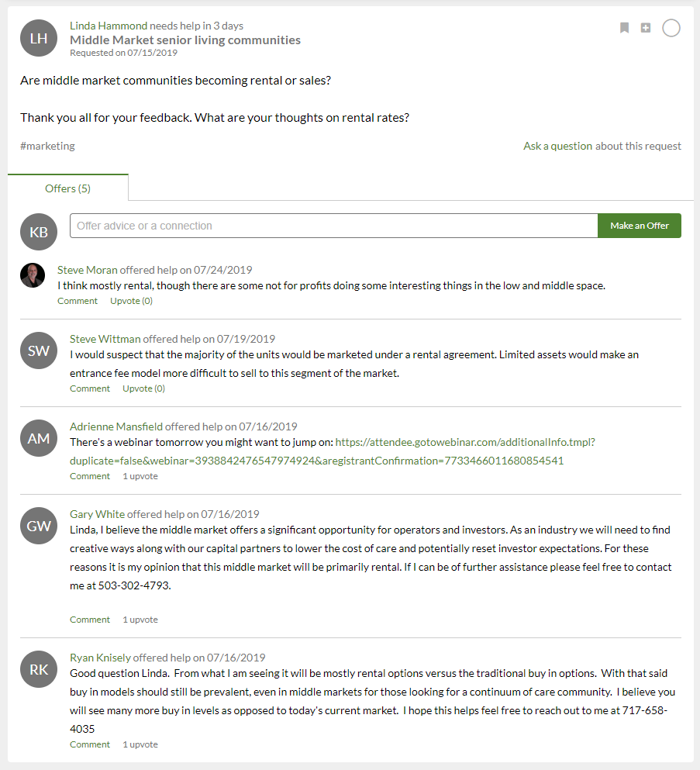Click the RK avatar circle
This screenshot has width=700, height=770.
coord(39,669)
